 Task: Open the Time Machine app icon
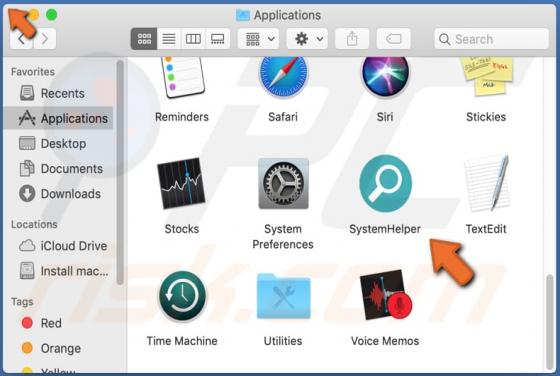[182, 296]
